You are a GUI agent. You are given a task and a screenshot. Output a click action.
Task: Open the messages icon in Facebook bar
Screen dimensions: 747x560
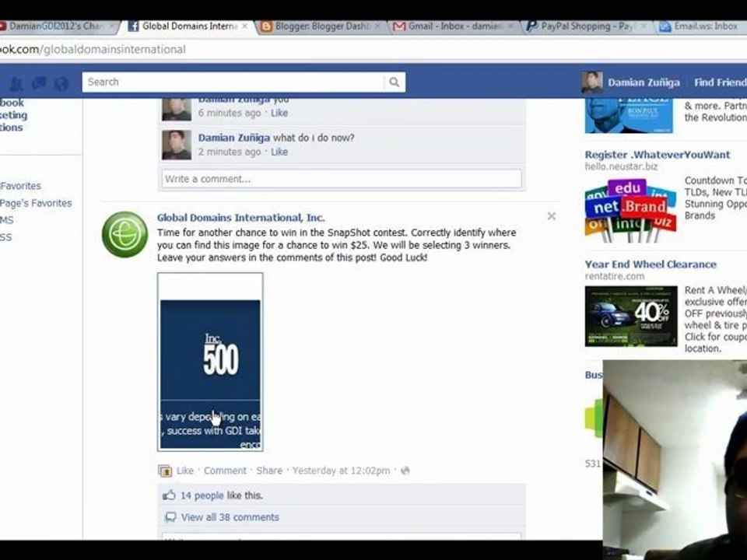(x=39, y=83)
